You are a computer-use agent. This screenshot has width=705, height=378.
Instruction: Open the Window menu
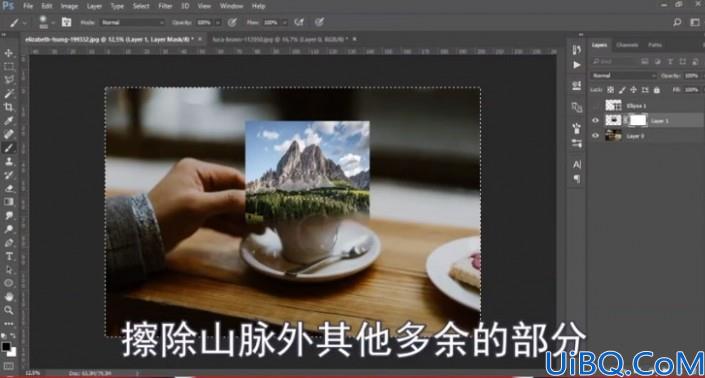click(232, 6)
